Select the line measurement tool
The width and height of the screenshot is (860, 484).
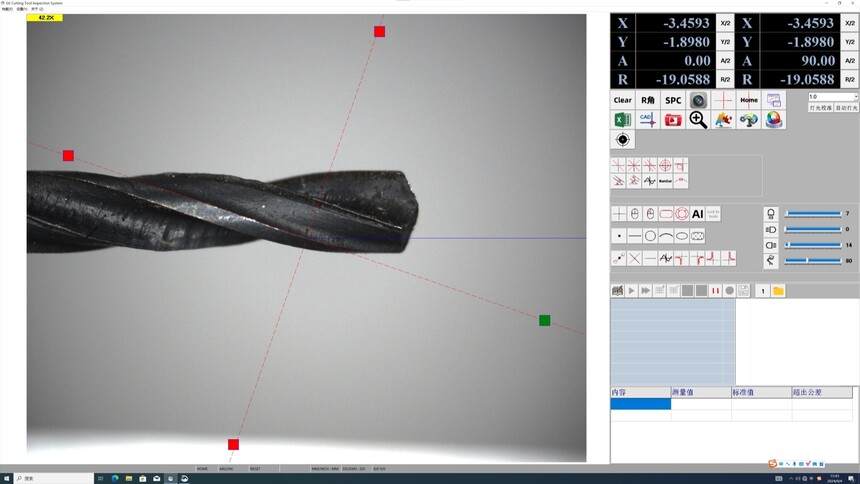pyautogui.click(x=635, y=236)
